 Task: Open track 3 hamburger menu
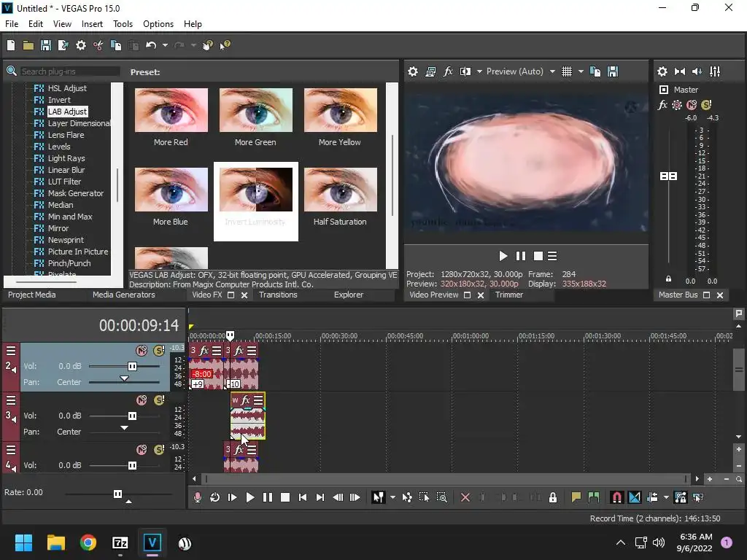11,400
